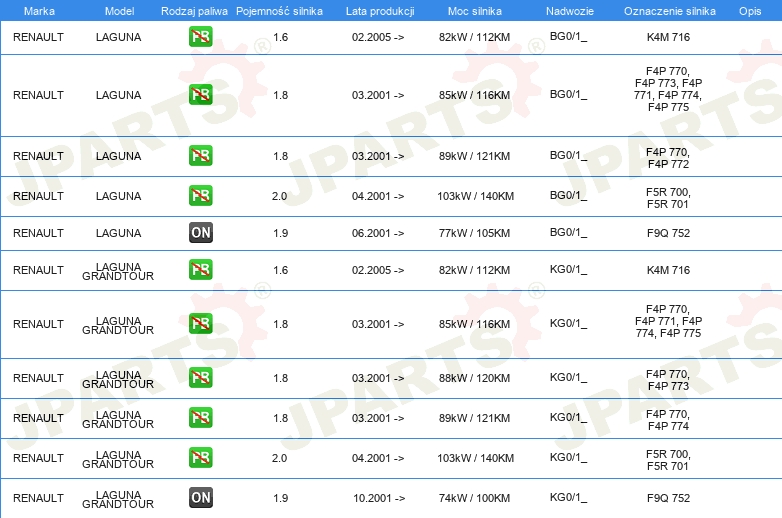Click LAGUNA in the 06.2001 row
This screenshot has width=782, height=518.
[119, 233]
